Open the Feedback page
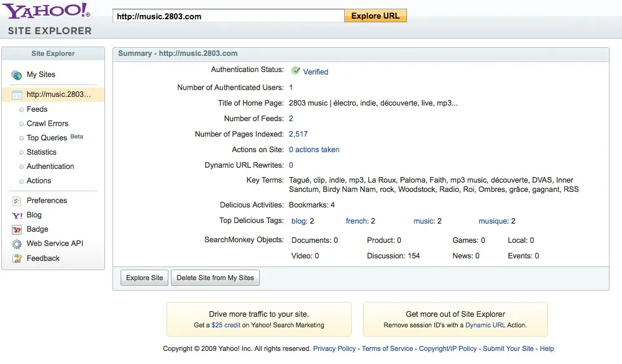The image size is (622, 364). pos(43,258)
